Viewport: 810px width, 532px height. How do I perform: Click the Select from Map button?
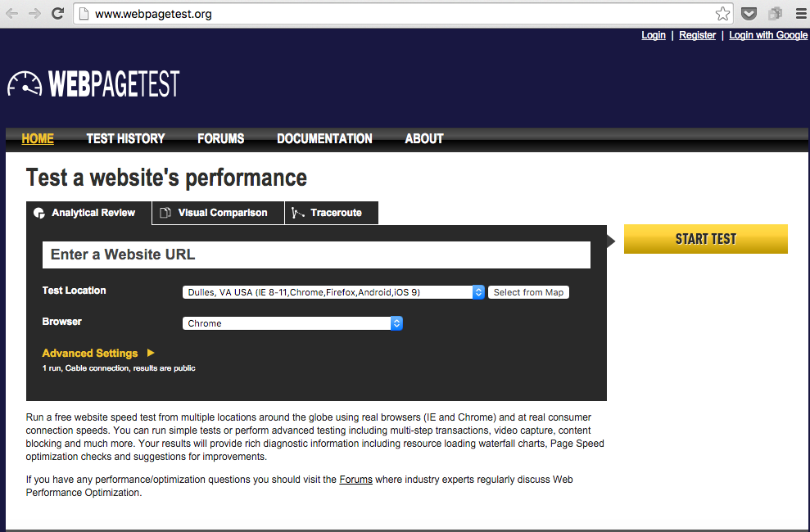pyautogui.click(x=528, y=292)
